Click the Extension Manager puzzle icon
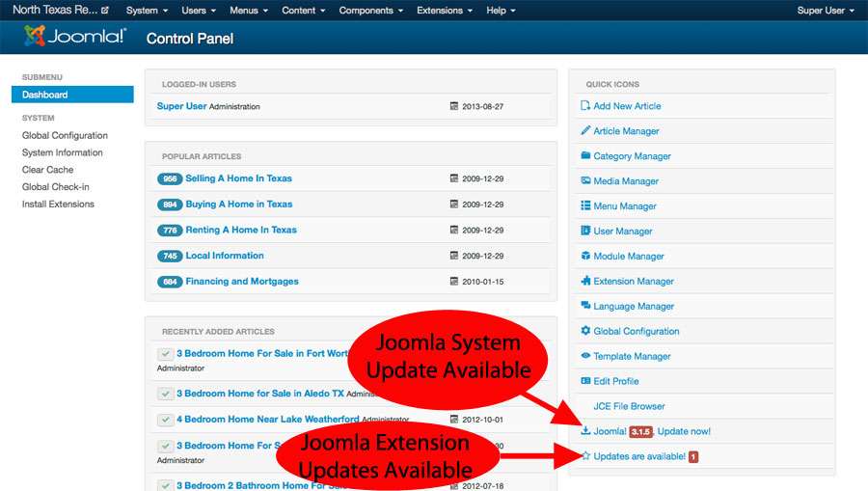Viewport: 868px width, 491px height. 585,280
